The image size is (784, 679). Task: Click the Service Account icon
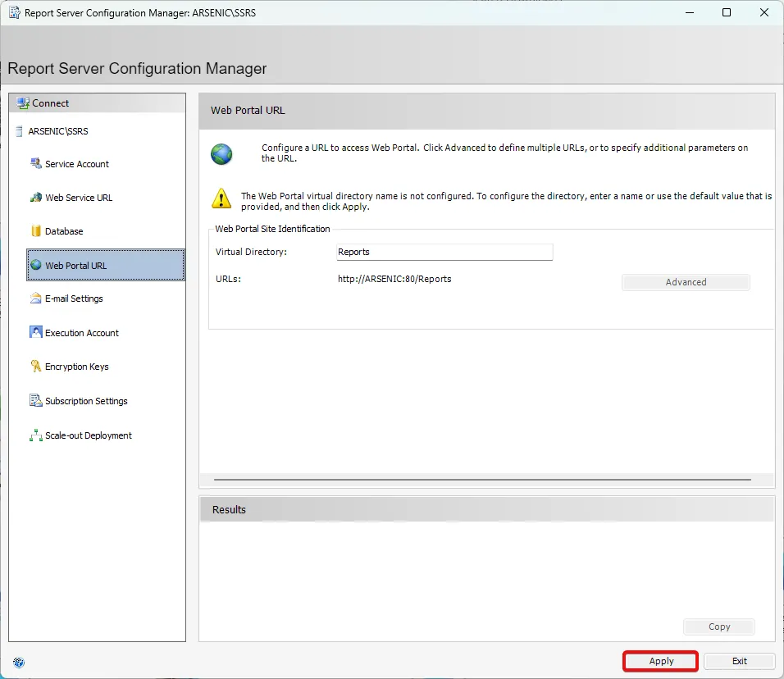(x=36, y=163)
